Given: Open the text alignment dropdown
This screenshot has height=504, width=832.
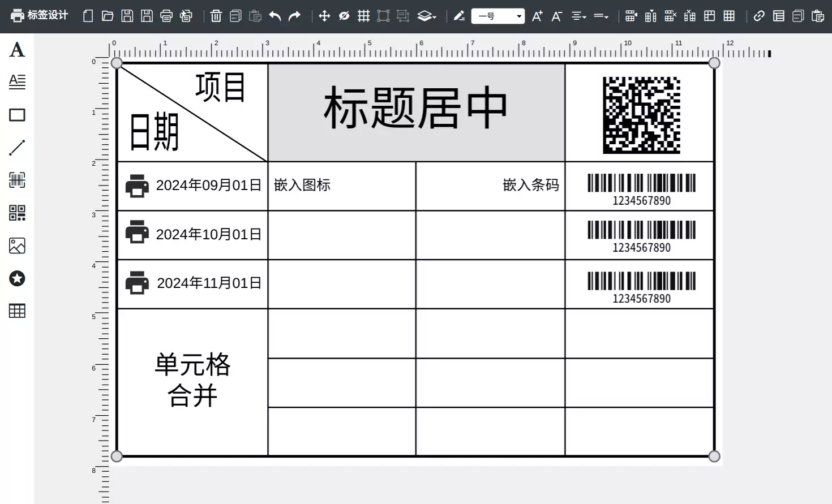Looking at the screenshot, I should coord(578,16).
